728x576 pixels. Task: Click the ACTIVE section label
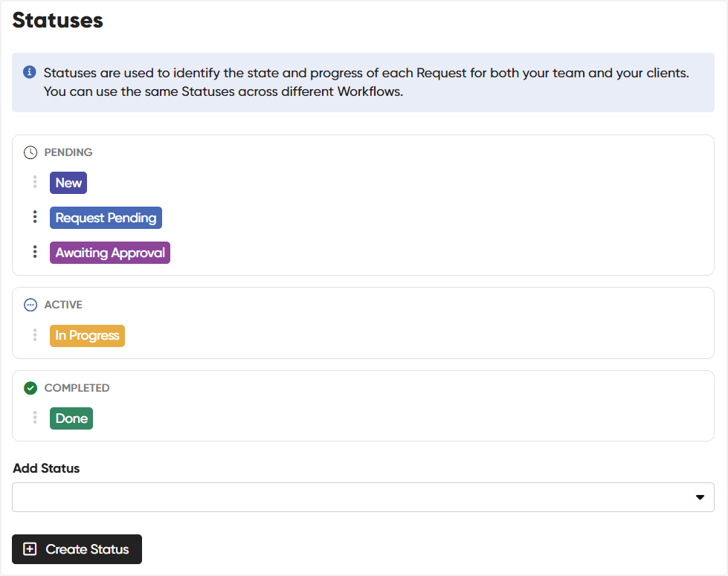(x=63, y=305)
